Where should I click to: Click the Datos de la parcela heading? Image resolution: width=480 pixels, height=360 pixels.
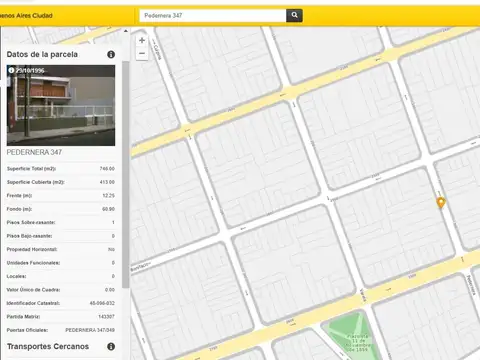pyautogui.click(x=42, y=54)
